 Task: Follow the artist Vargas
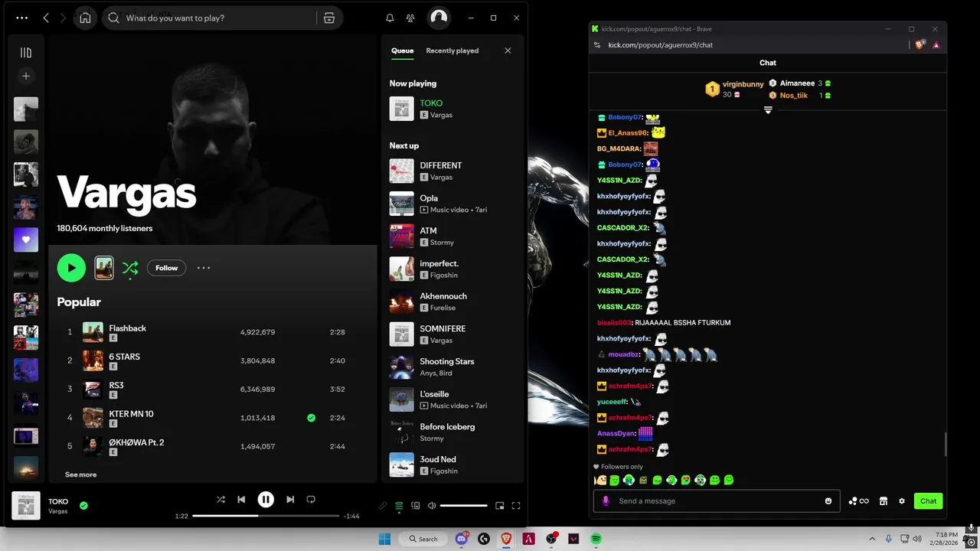pos(166,268)
